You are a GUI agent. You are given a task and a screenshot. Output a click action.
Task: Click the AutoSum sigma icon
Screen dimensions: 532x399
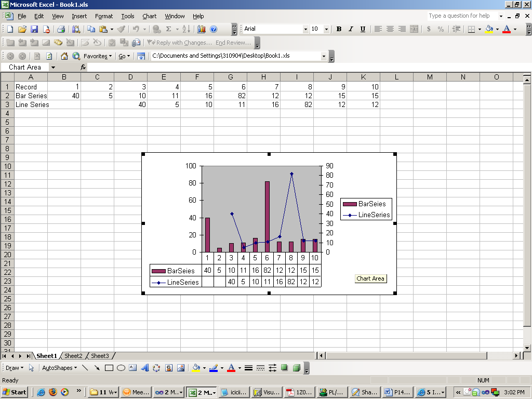[168, 29]
